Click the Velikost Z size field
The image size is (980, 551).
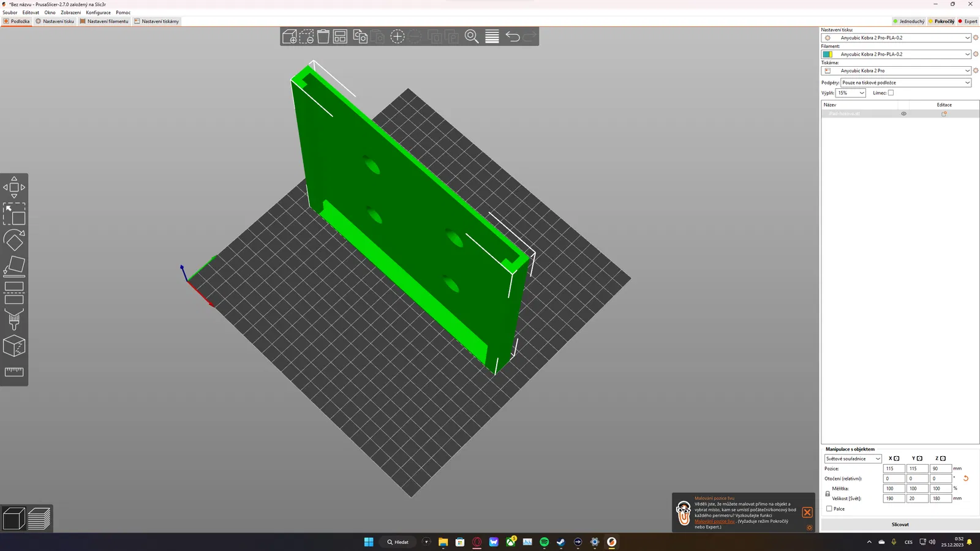click(940, 498)
